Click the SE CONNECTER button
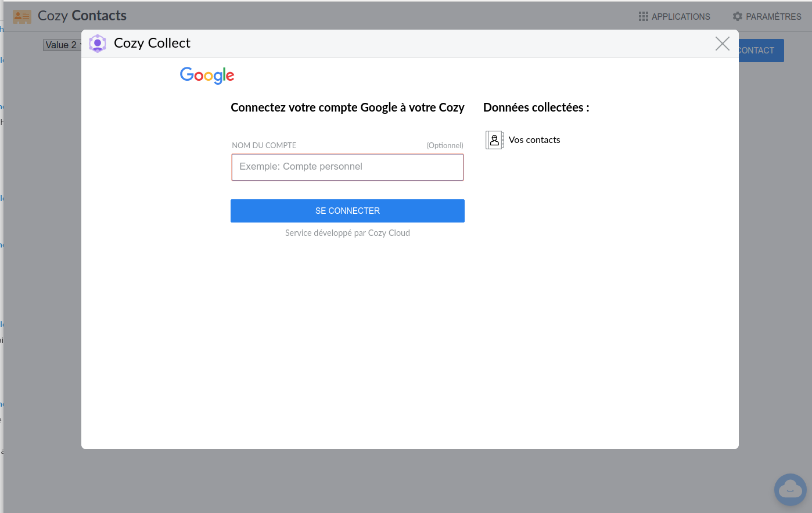 (x=347, y=211)
